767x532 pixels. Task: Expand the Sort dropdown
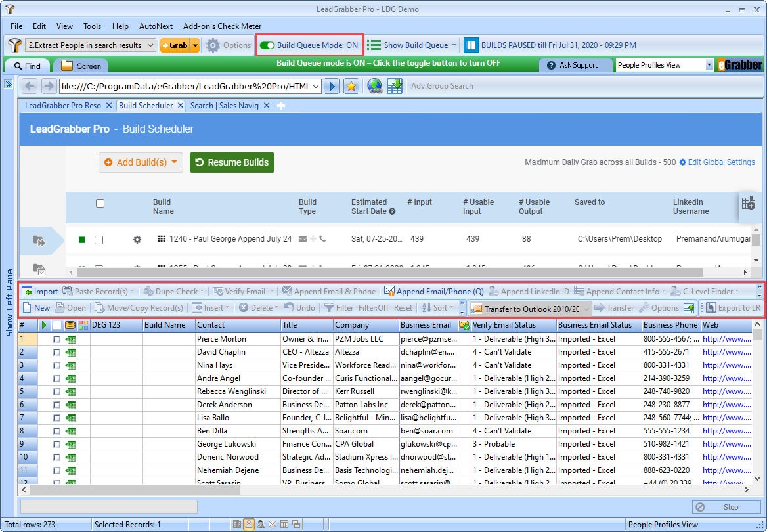coord(451,308)
